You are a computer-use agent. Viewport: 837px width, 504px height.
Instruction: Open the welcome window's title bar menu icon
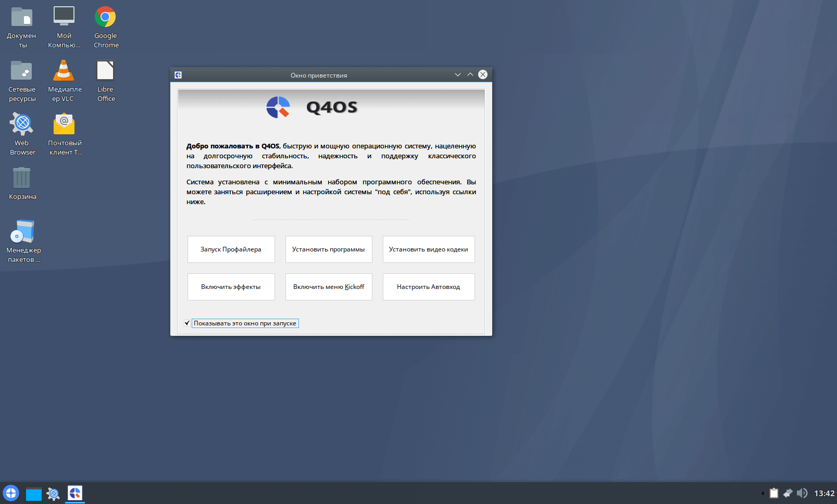178,75
